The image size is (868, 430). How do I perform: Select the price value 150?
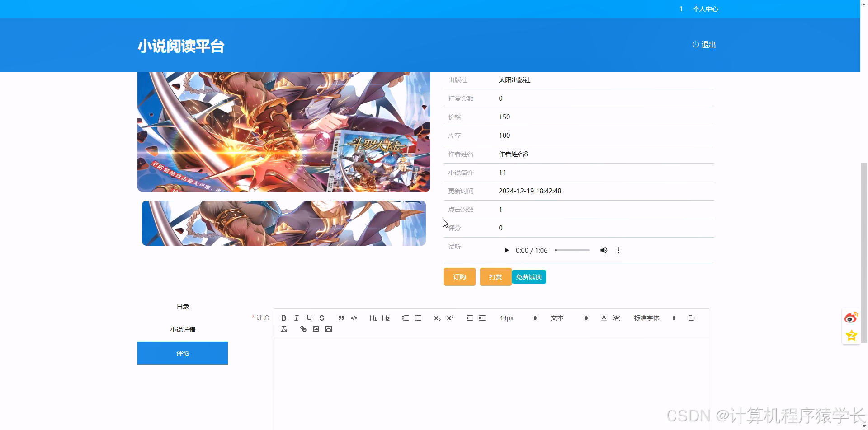click(504, 117)
